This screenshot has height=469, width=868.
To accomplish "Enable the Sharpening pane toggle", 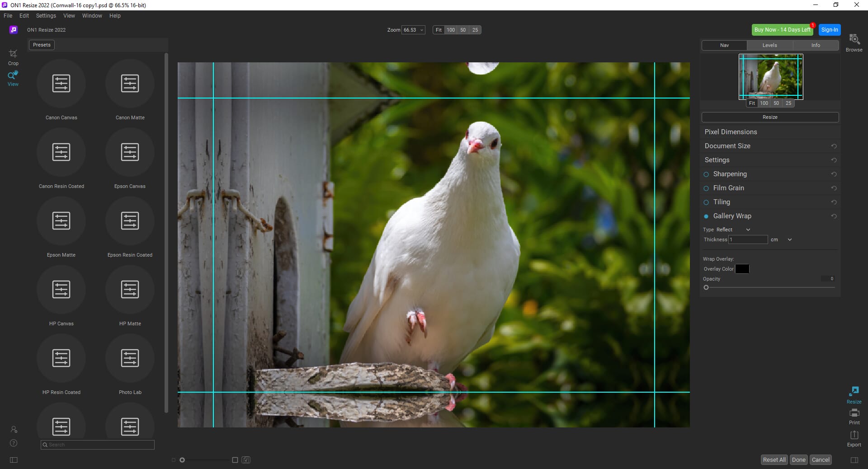I will pyautogui.click(x=706, y=174).
